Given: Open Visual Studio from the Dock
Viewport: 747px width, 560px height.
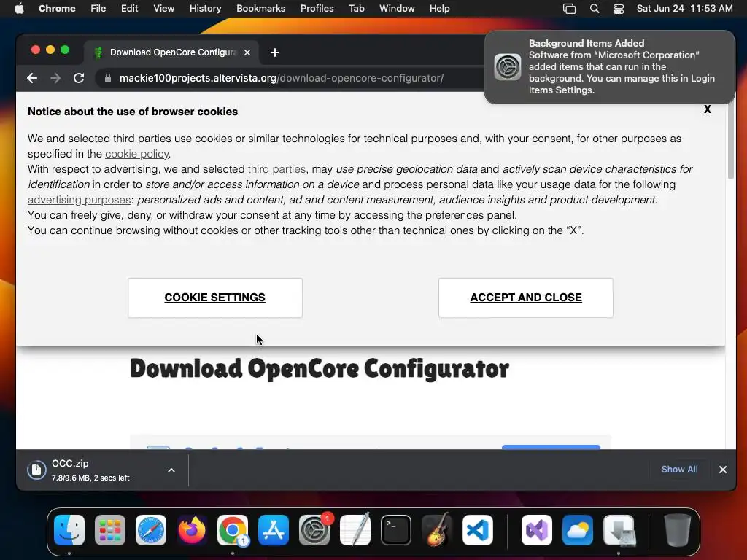Looking at the screenshot, I should [537, 530].
